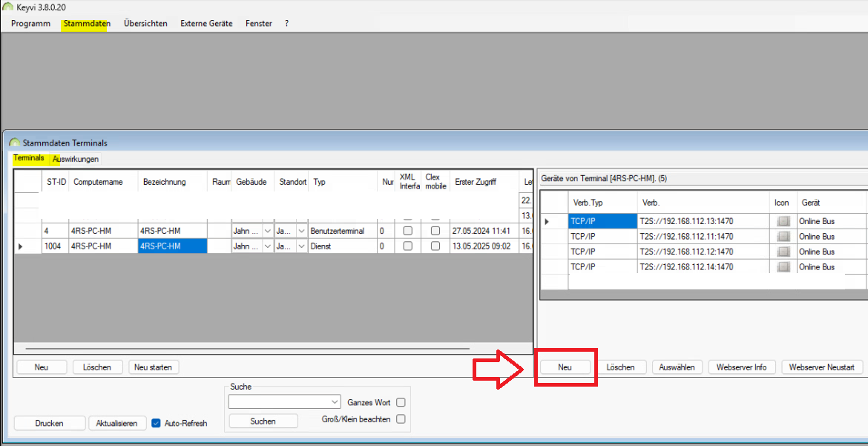This screenshot has width=868, height=446.
Task: Enable the Ganzes Wort checkbox
Action: coord(401,402)
